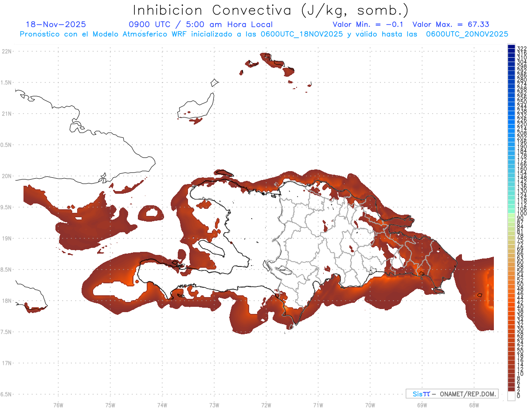The height and width of the screenshot is (411, 532).
Task: Click the '72W' longitude label
Action: click(266, 405)
